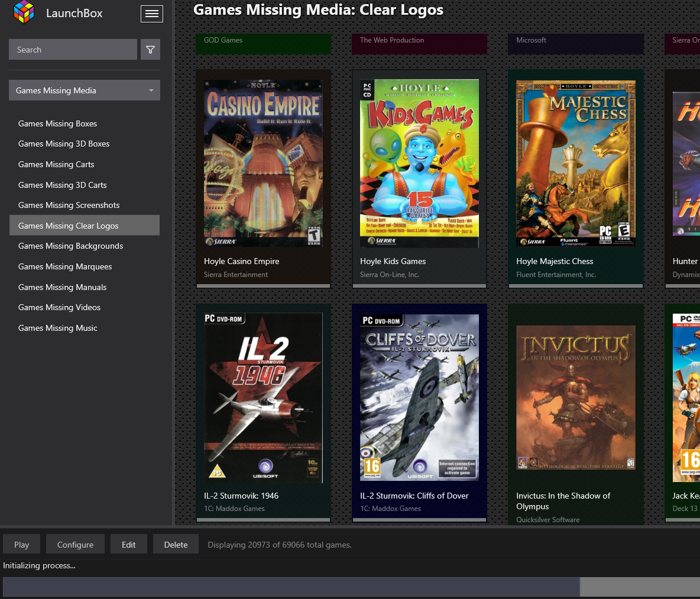
Task: Select Hoyle Casino Empire box art
Action: tap(263, 164)
